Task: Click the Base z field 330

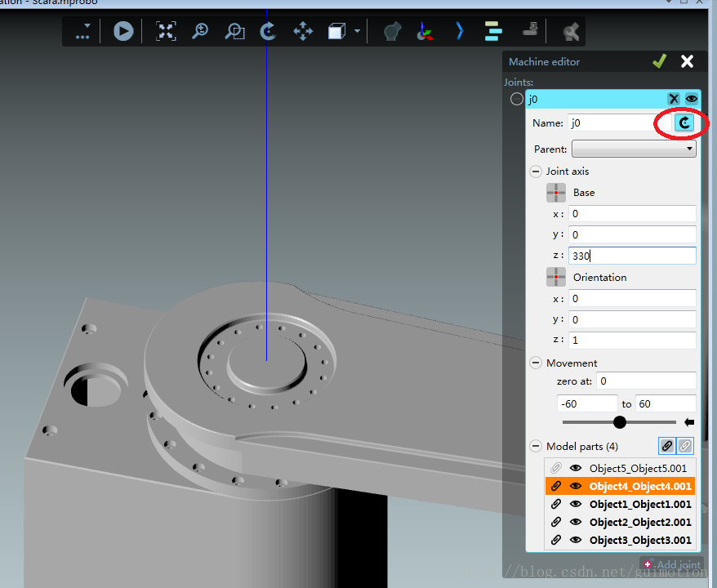Action: pyautogui.click(x=632, y=256)
